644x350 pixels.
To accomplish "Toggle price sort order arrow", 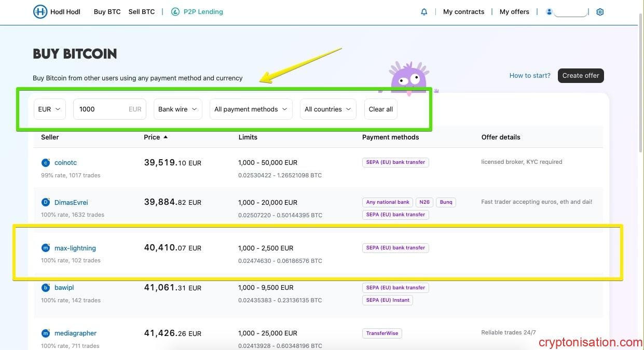I will pos(166,137).
